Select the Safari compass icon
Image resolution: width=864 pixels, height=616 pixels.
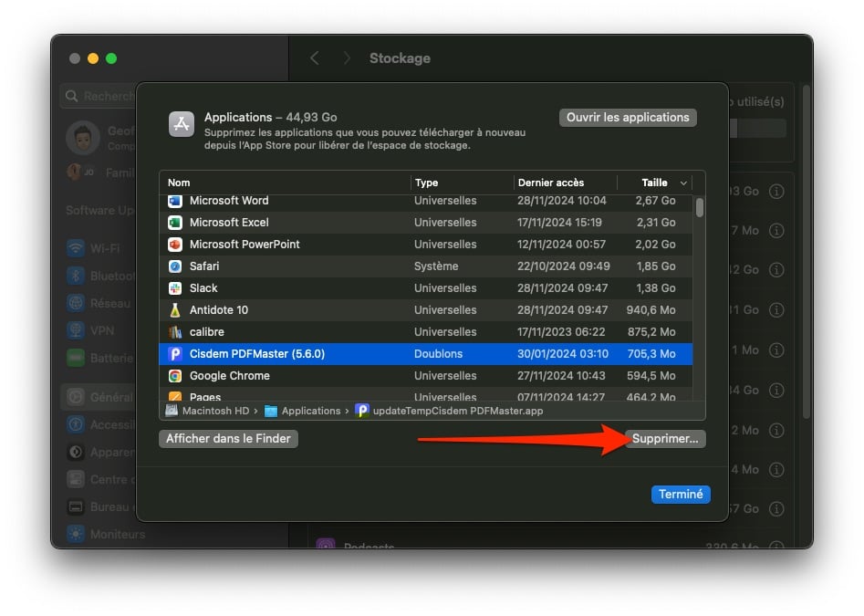coord(174,266)
